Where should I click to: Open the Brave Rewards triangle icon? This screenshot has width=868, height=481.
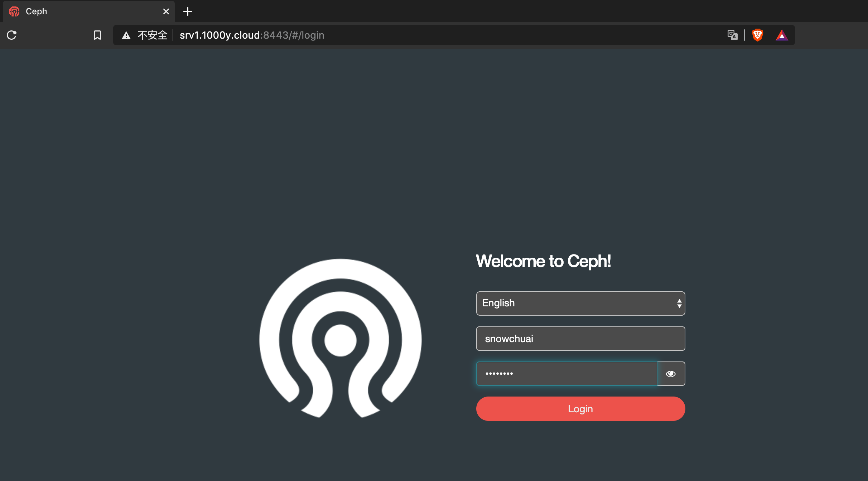coord(782,35)
